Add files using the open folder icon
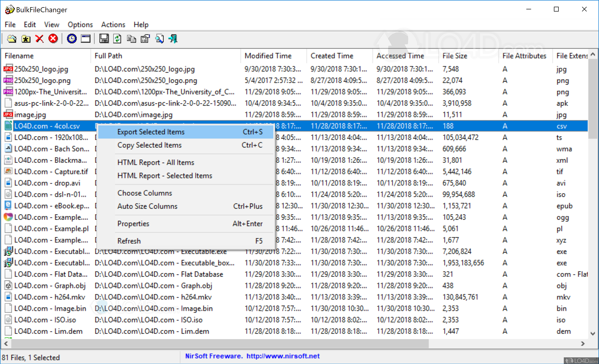The width and height of the screenshot is (599, 364). 12,39
